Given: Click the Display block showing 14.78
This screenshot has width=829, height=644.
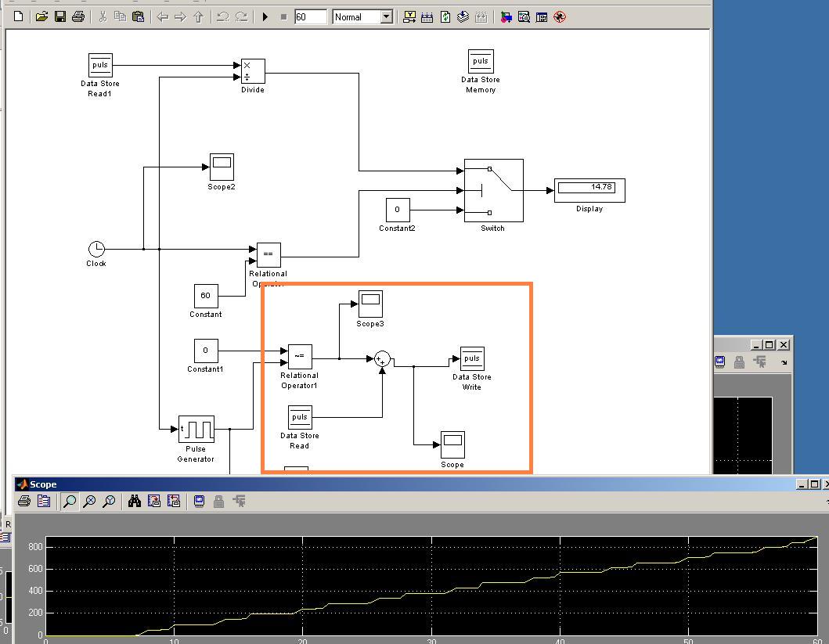Looking at the screenshot, I should click(x=589, y=190).
